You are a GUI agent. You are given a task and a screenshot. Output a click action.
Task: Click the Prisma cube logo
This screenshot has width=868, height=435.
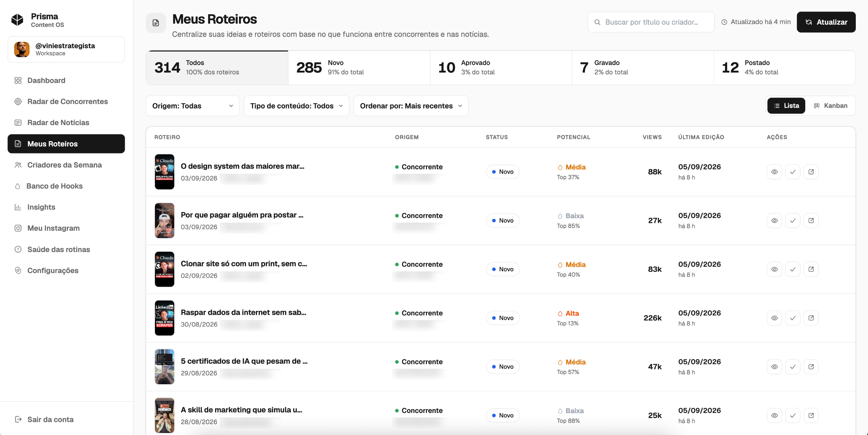17,20
